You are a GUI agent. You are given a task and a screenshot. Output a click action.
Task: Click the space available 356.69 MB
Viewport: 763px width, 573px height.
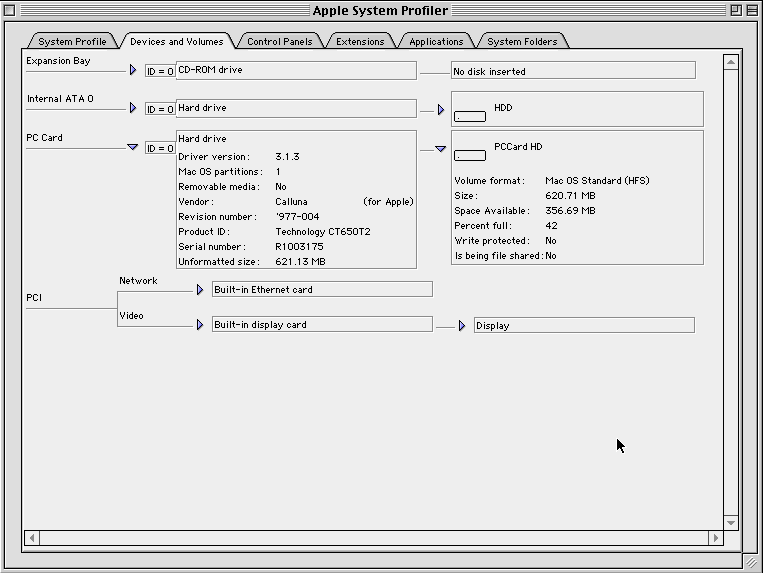[x=570, y=211]
